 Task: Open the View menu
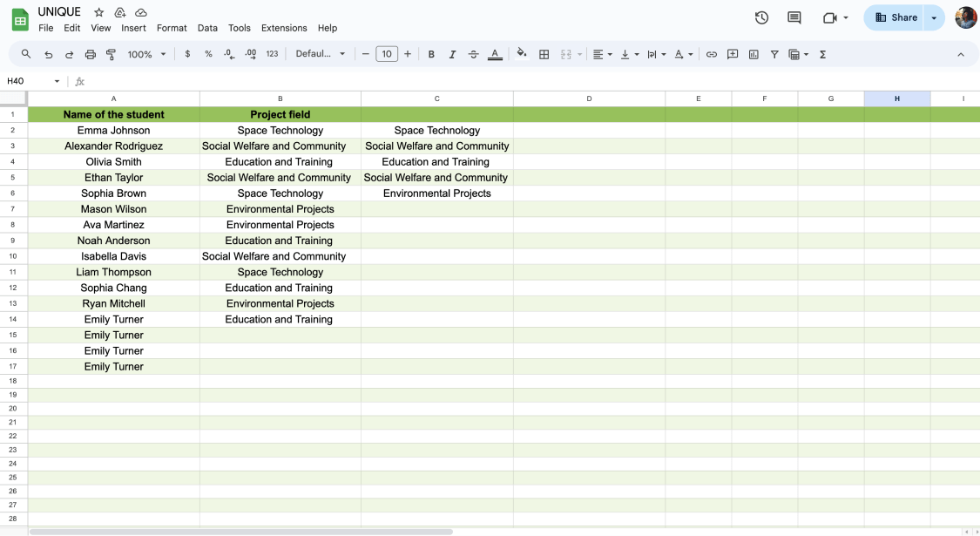pos(101,28)
